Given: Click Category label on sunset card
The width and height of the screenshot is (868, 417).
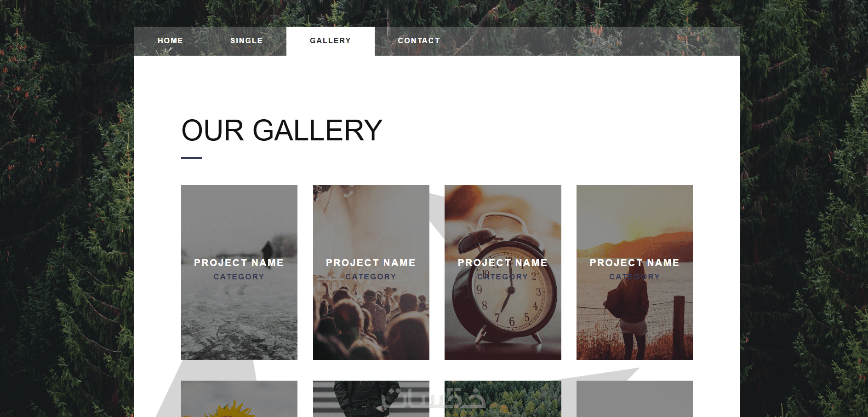Looking at the screenshot, I should point(634,277).
